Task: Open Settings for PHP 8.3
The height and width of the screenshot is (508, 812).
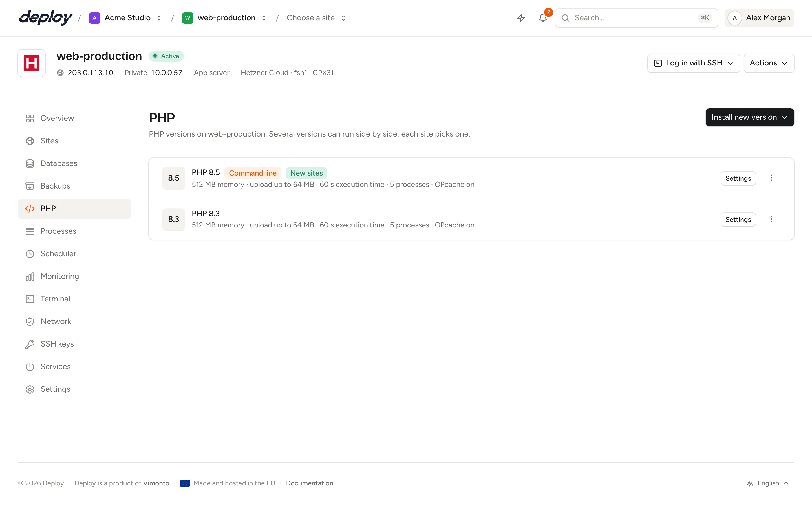Action: click(738, 219)
